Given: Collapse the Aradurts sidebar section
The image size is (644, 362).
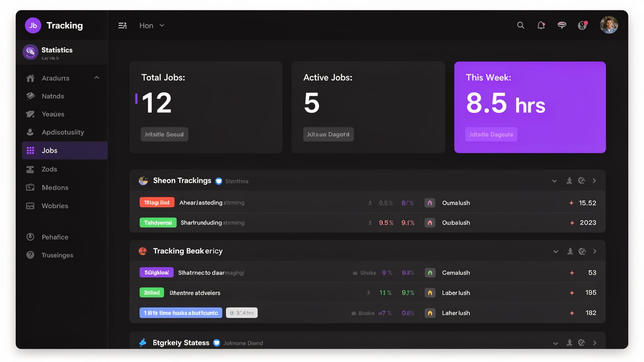Looking at the screenshot, I should (97, 78).
